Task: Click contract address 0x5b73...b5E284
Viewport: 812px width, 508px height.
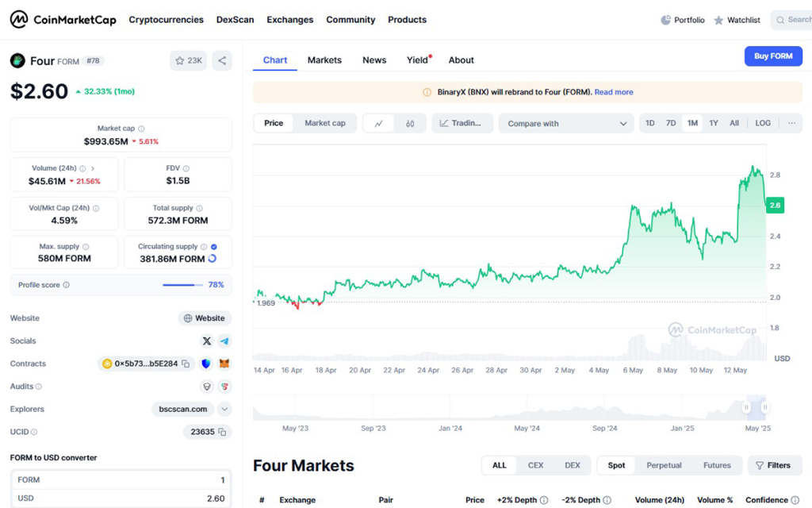Action: [x=146, y=364]
